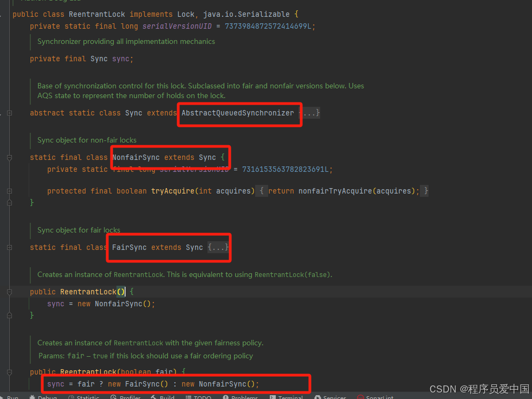Click the fair variable in the ternary expression
Viewport: 532px width, 399px height.
coord(86,384)
